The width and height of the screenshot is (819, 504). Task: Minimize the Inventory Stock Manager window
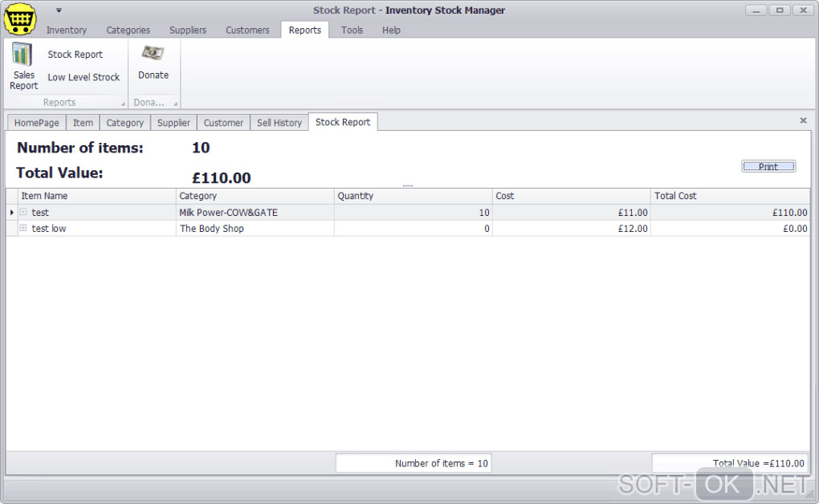pyautogui.click(x=756, y=10)
